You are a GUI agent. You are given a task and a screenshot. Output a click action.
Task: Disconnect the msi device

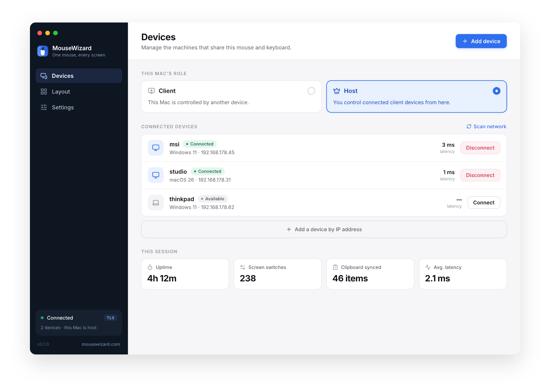[480, 148]
